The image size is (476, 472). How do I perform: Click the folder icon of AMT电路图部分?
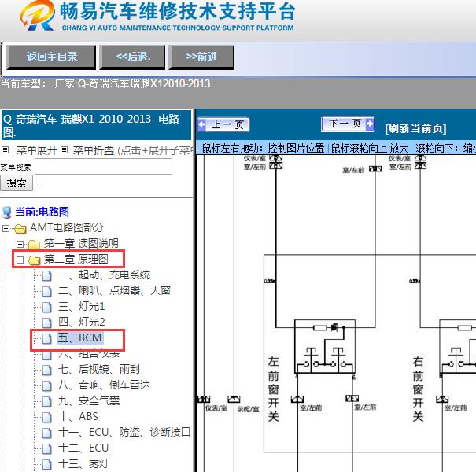click(20, 229)
